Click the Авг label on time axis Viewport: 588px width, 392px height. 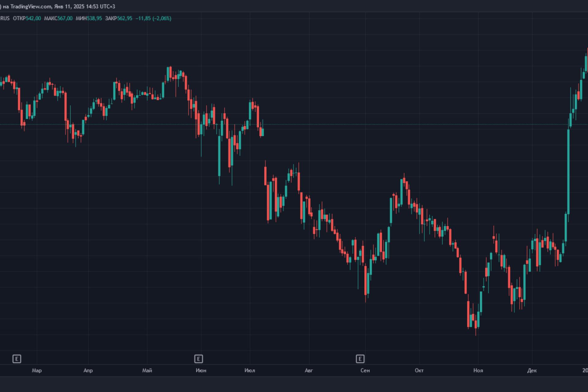309,371
